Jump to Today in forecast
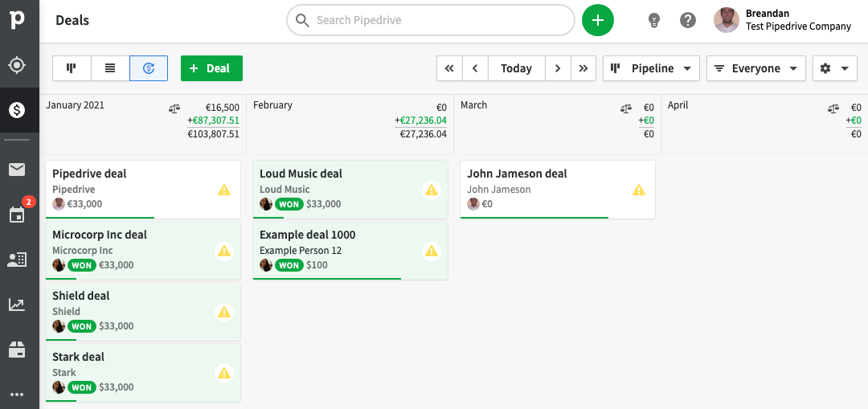Image resolution: width=868 pixels, height=409 pixels. [x=516, y=68]
